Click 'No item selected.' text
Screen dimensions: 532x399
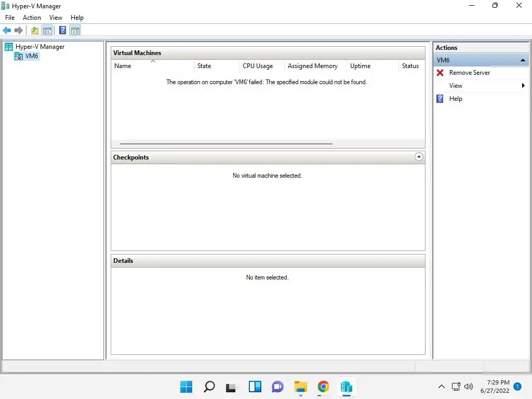[268, 277]
